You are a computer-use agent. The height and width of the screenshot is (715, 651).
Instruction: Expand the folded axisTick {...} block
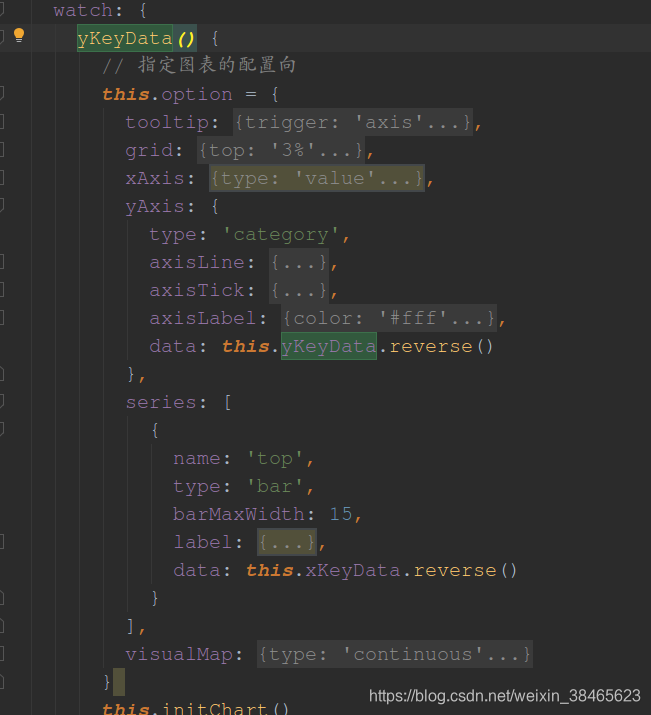(299, 290)
